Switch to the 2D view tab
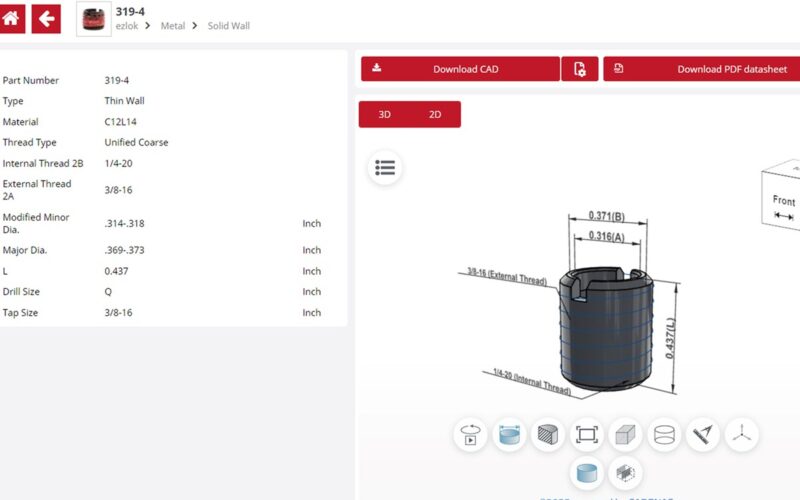 pos(435,114)
